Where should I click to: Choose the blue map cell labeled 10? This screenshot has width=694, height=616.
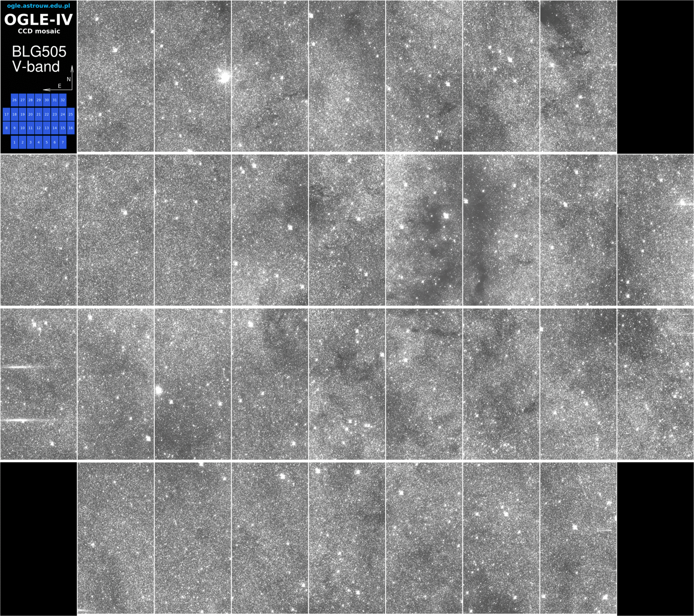coord(23,128)
